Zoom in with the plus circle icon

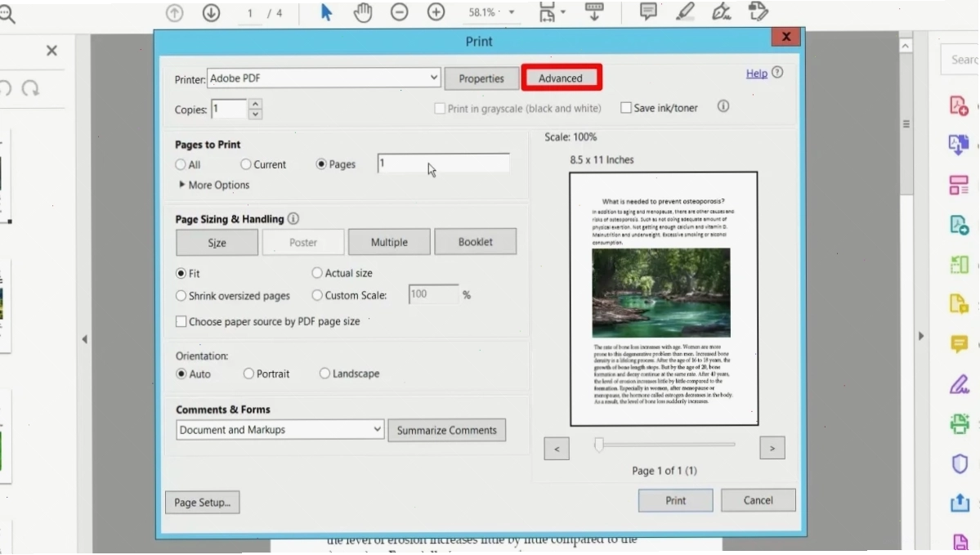click(436, 12)
